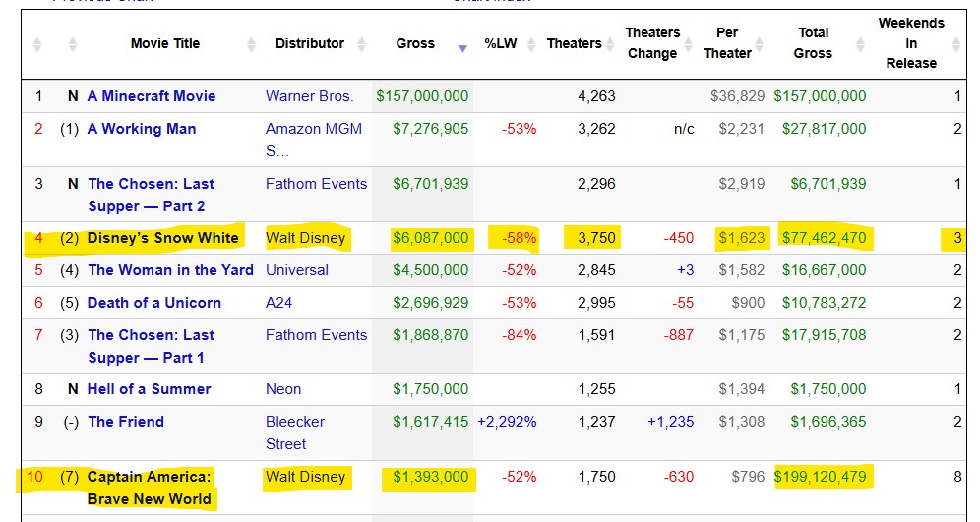The image size is (980, 522).
Task: Open The Chosen: Last Supper — Part 1
Action: [x=151, y=346]
